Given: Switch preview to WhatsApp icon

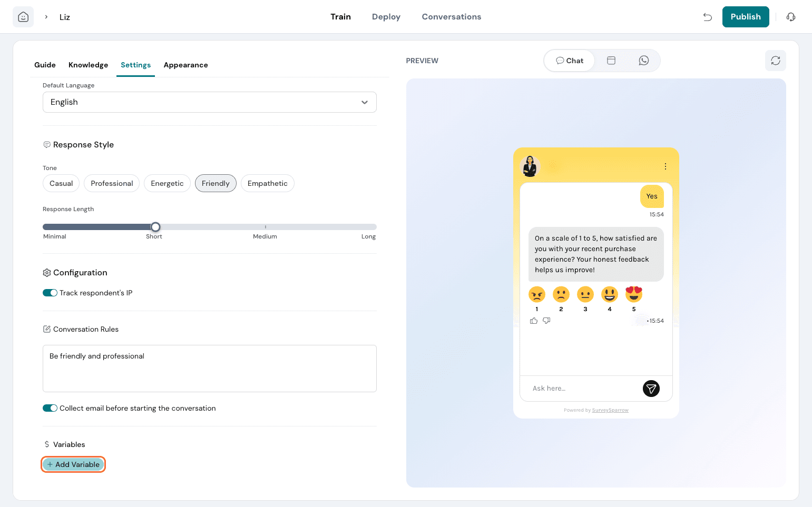Looking at the screenshot, I should pos(643,61).
